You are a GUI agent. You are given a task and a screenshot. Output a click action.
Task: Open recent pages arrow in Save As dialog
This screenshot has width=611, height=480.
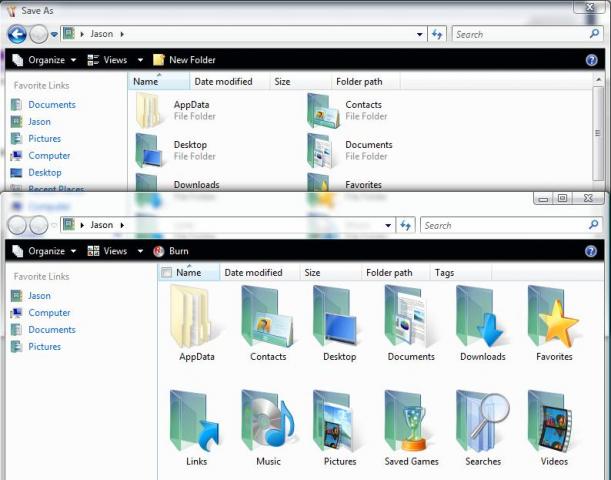(54, 34)
